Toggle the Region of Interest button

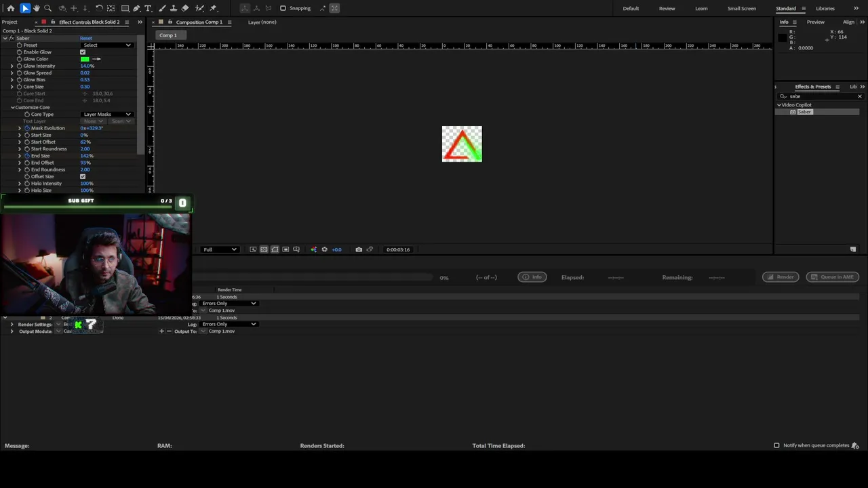pyautogui.click(x=285, y=249)
